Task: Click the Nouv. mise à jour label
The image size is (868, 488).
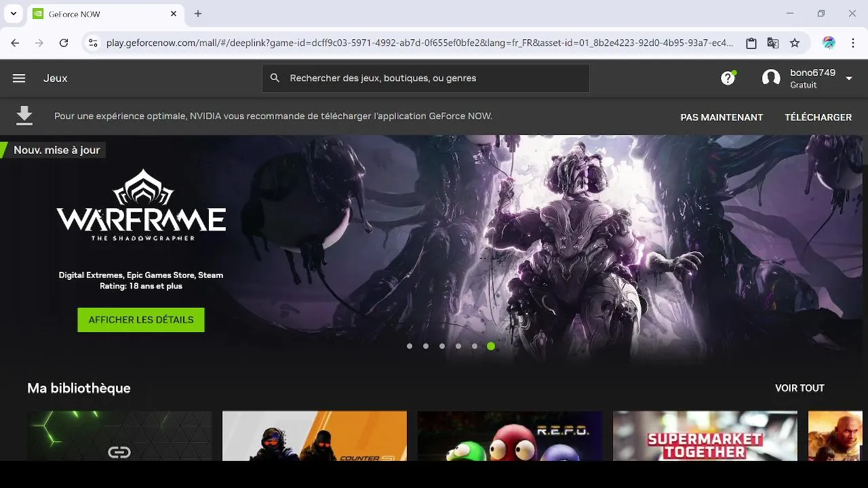Action: tap(57, 150)
